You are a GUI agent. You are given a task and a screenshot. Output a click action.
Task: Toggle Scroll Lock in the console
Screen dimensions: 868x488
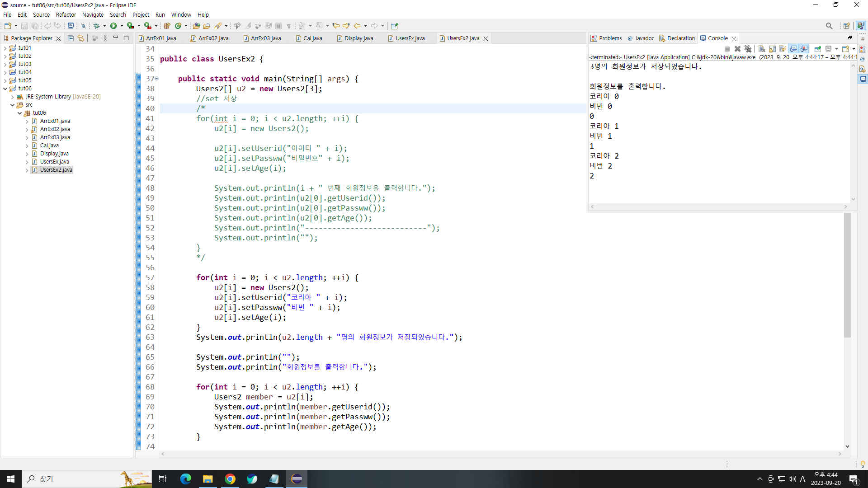tap(772, 49)
